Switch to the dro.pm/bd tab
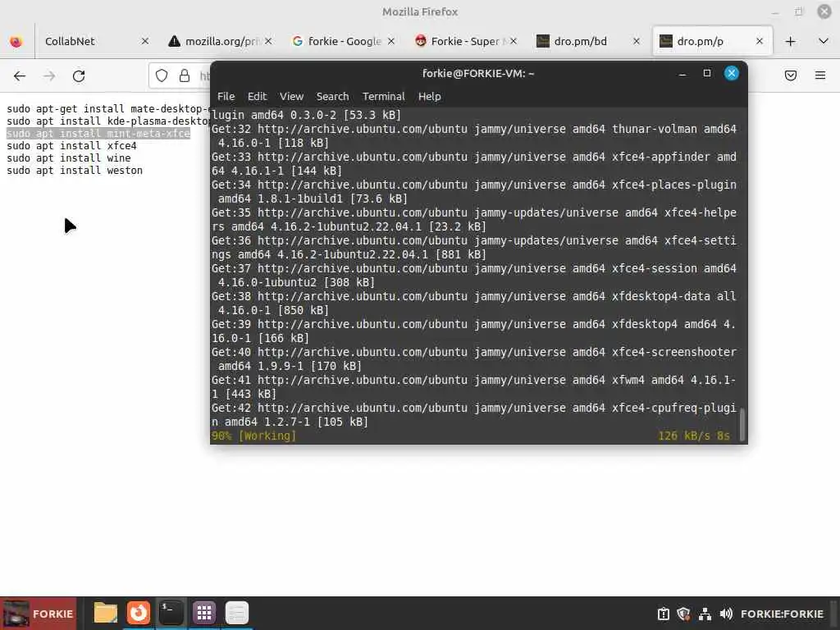Image resolution: width=840 pixels, height=630 pixels. pos(588,41)
